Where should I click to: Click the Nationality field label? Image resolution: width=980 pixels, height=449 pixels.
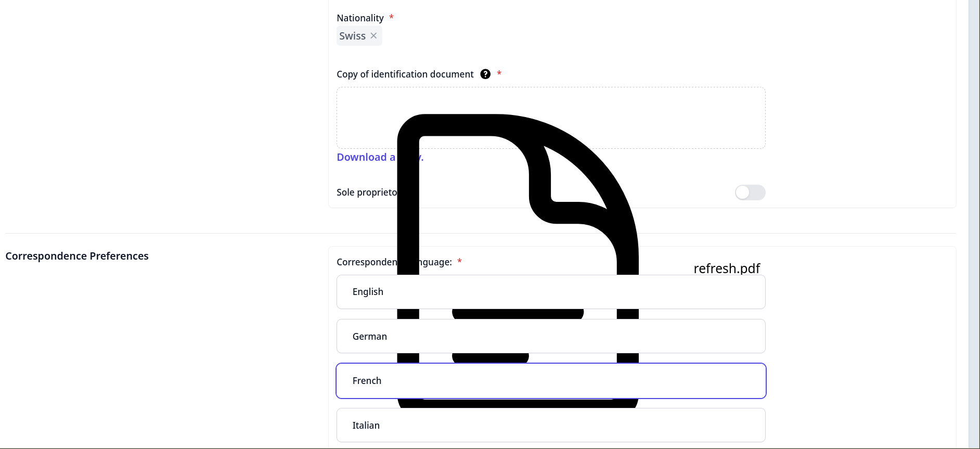point(360,18)
